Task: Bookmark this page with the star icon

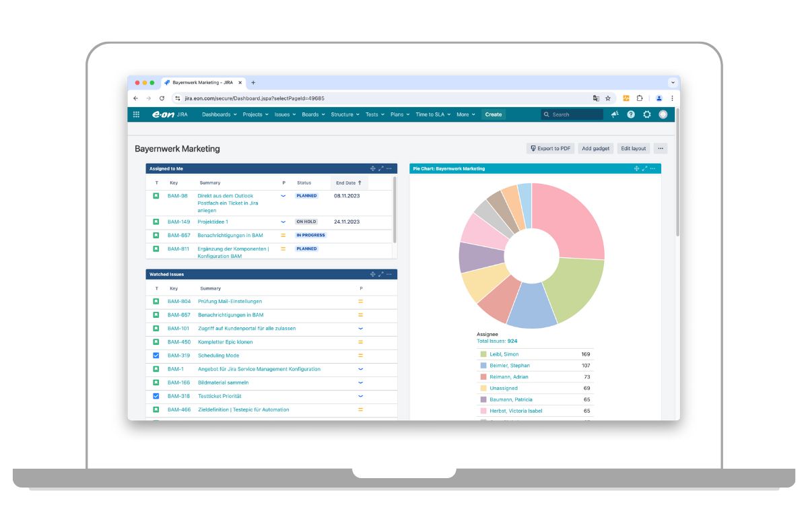Action: click(607, 98)
